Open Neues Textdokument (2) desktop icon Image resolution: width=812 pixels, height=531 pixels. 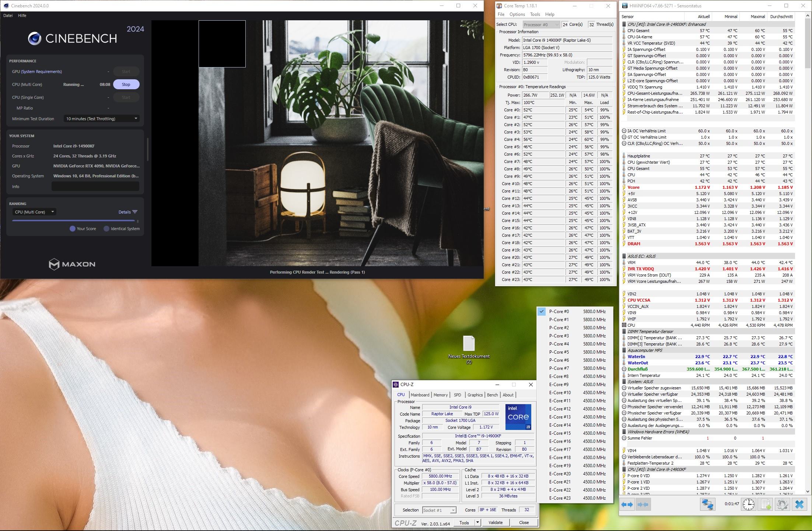tap(469, 349)
